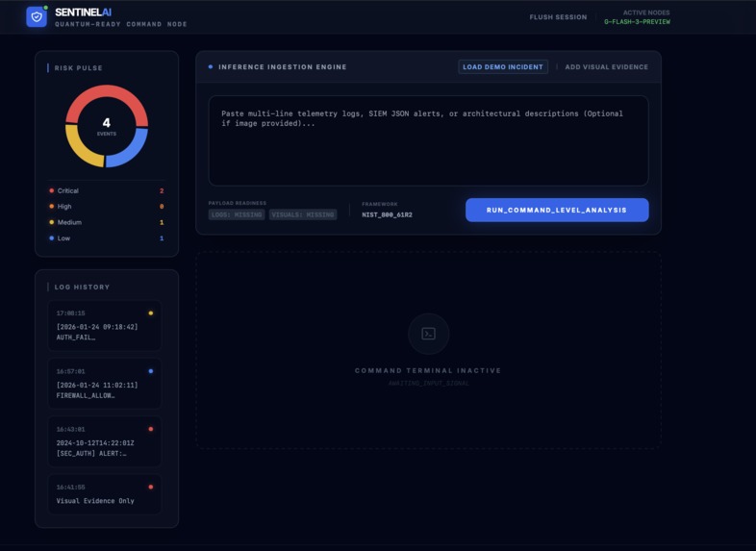The image size is (756, 551).
Task: Click the Command Terminal Inactive text
Action: coord(428,371)
